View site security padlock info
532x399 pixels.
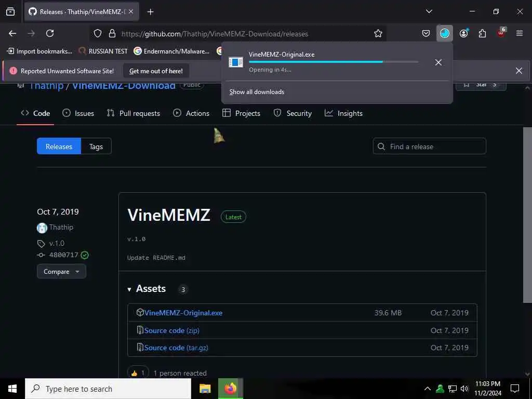(112, 33)
